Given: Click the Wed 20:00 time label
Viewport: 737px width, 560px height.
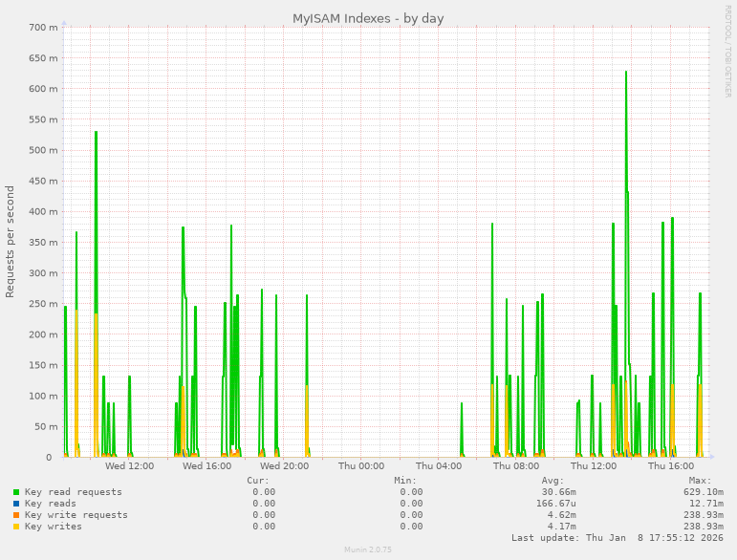Looking at the screenshot, I should 284,466.
